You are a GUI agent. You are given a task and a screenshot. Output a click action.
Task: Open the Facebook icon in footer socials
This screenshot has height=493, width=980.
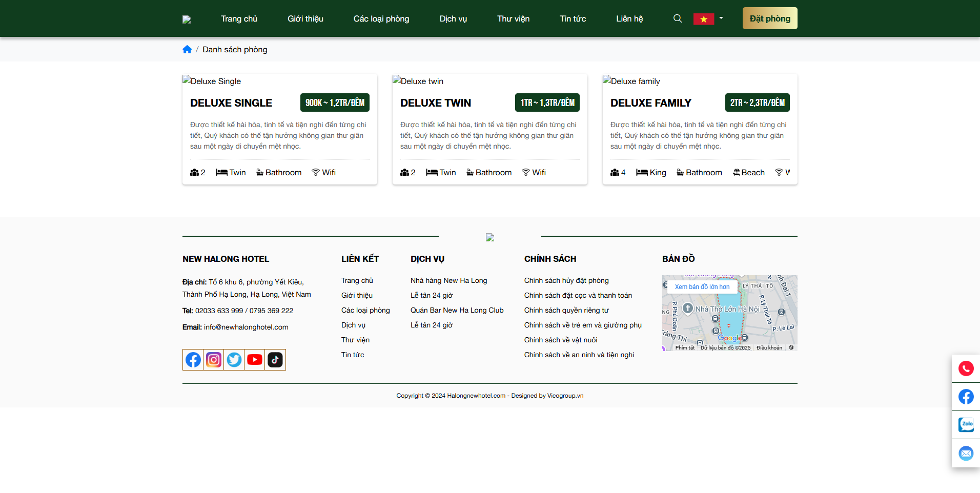click(x=193, y=360)
